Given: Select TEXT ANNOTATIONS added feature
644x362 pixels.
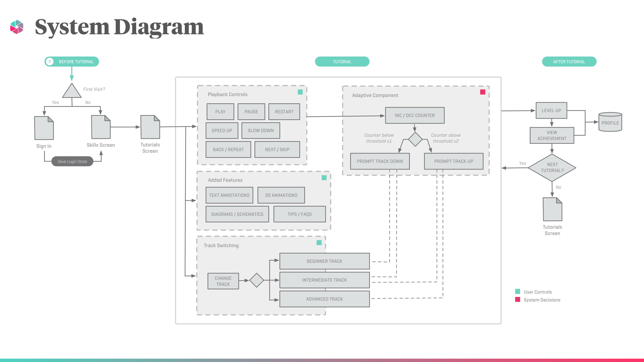Looking at the screenshot, I should point(229,195).
